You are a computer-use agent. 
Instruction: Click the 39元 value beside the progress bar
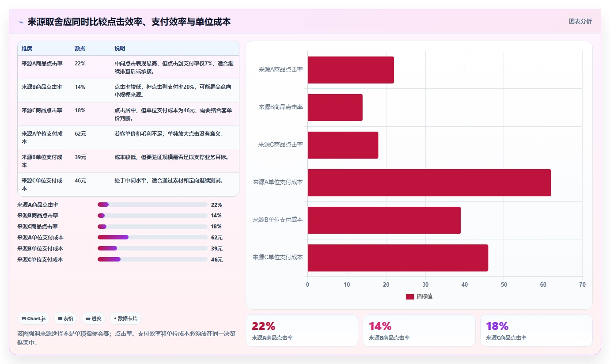[x=217, y=249]
